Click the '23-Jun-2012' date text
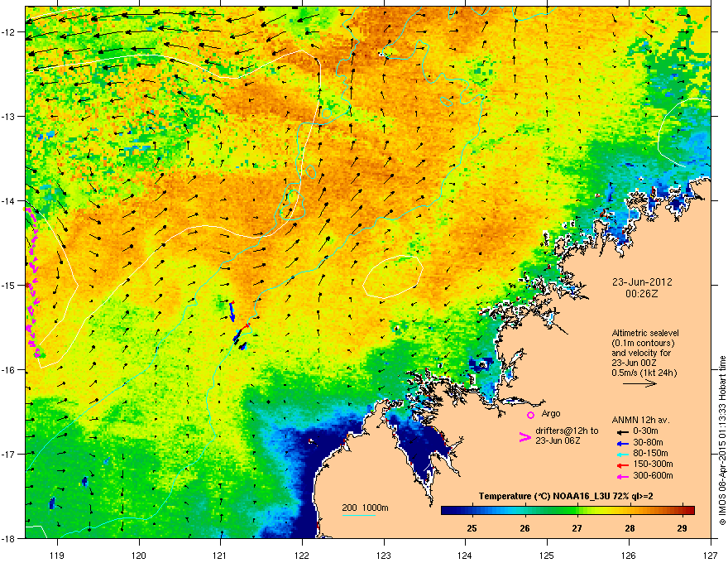 point(642,282)
